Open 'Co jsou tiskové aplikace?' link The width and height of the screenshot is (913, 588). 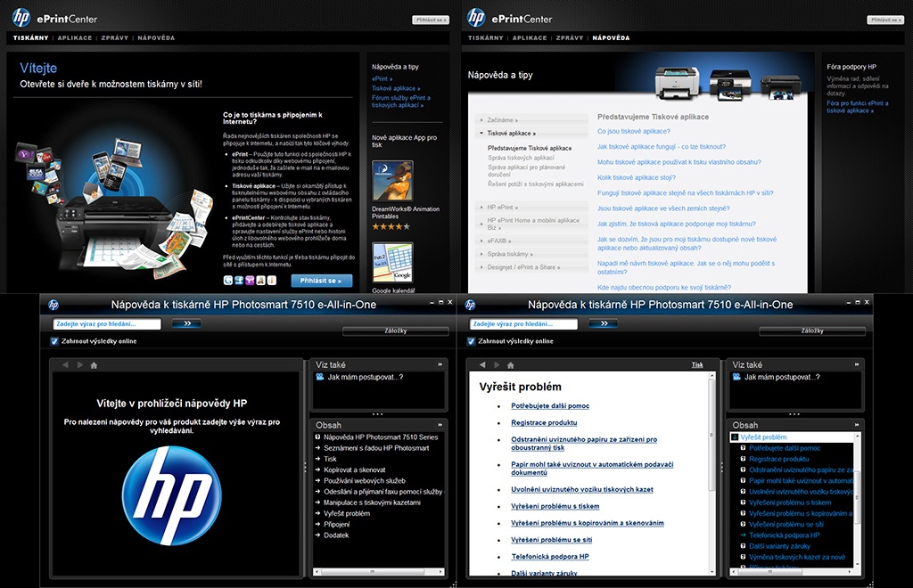[634, 132]
